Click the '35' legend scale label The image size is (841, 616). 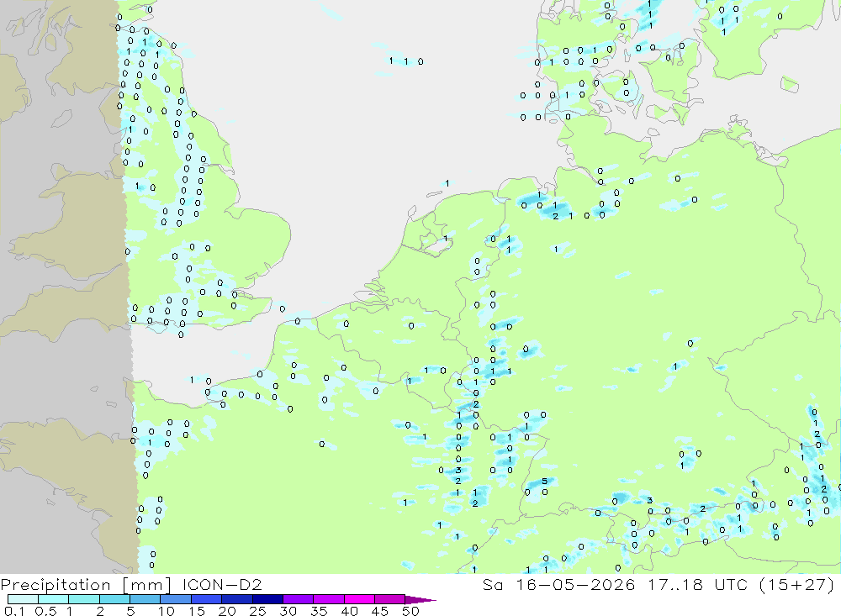(319, 611)
